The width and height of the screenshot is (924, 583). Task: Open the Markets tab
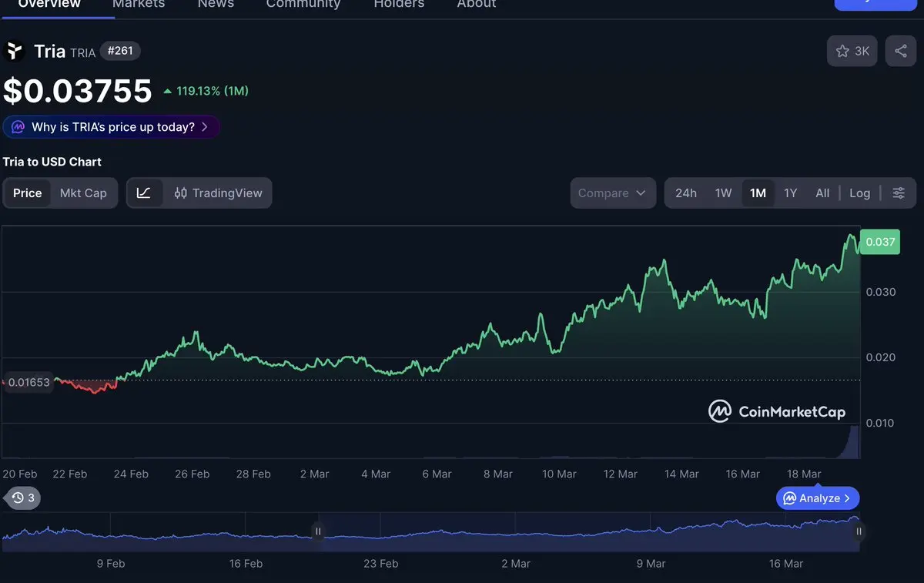click(x=139, y=4)
